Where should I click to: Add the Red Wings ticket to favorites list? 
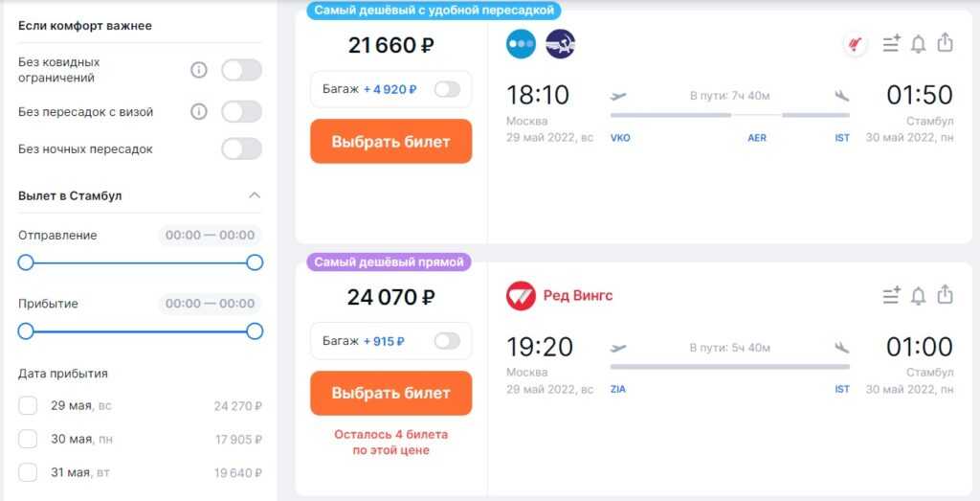891,295
